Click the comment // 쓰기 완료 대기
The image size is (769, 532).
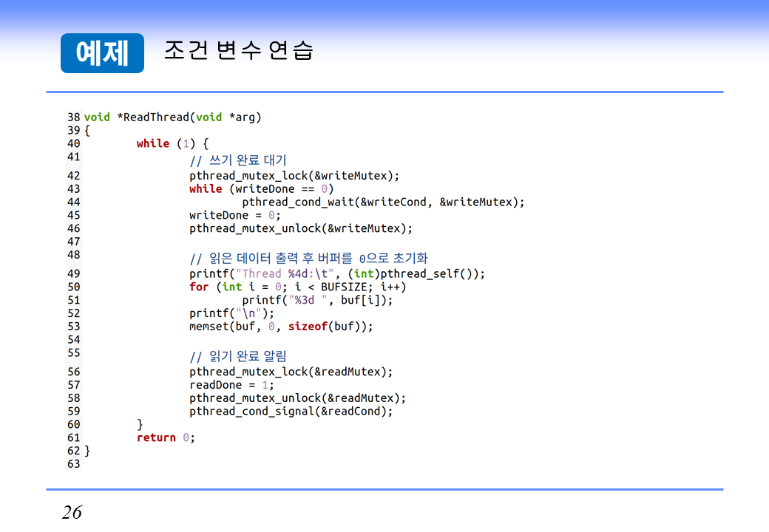tap(238, 160)
